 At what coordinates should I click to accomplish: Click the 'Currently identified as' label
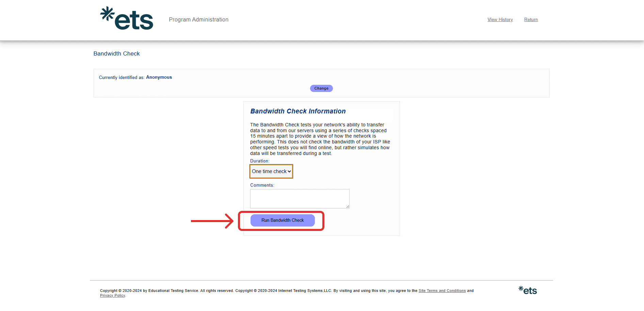122,78
